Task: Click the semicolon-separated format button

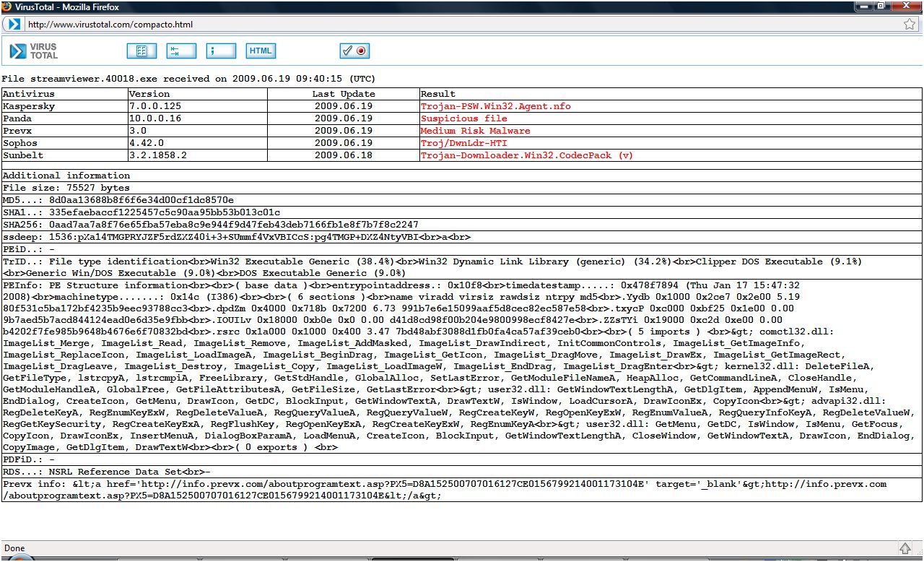Action: [221, 51]
